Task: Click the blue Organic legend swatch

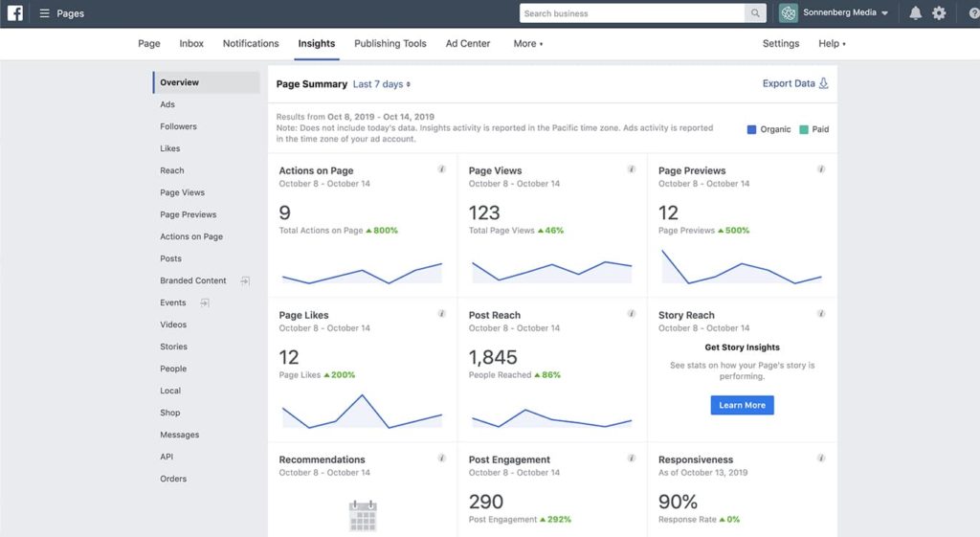Action: pyautogui.click(x=751, y=129)
